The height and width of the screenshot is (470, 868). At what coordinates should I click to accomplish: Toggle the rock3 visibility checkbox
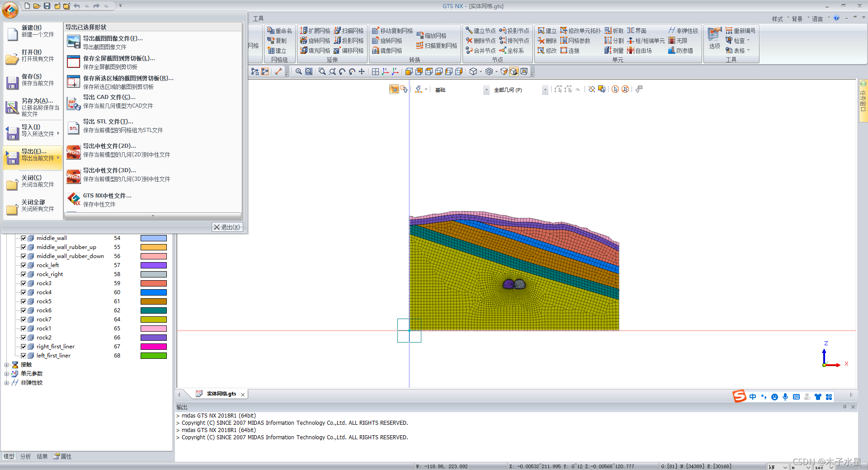coord(24,283)
